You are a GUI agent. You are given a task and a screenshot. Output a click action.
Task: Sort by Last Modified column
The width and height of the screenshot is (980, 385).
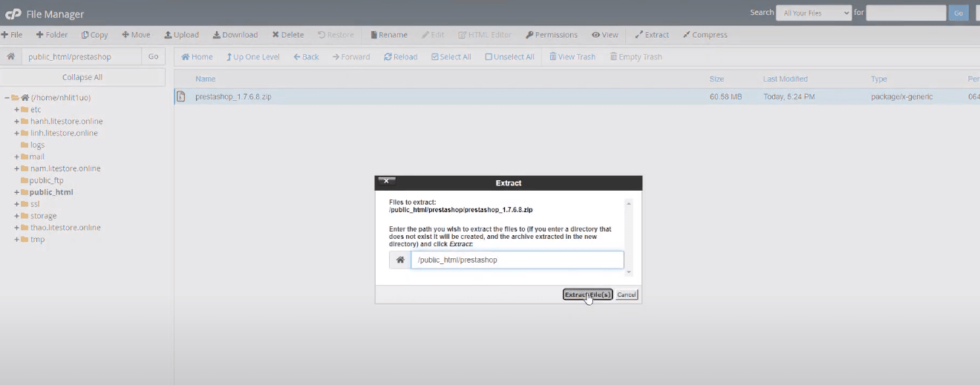[x=785, y=79]
